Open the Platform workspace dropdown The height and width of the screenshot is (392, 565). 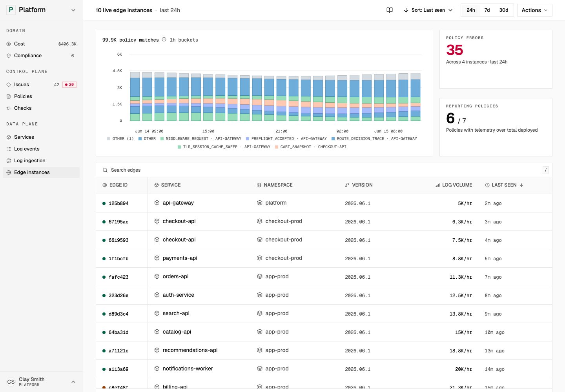coord(41,10)
